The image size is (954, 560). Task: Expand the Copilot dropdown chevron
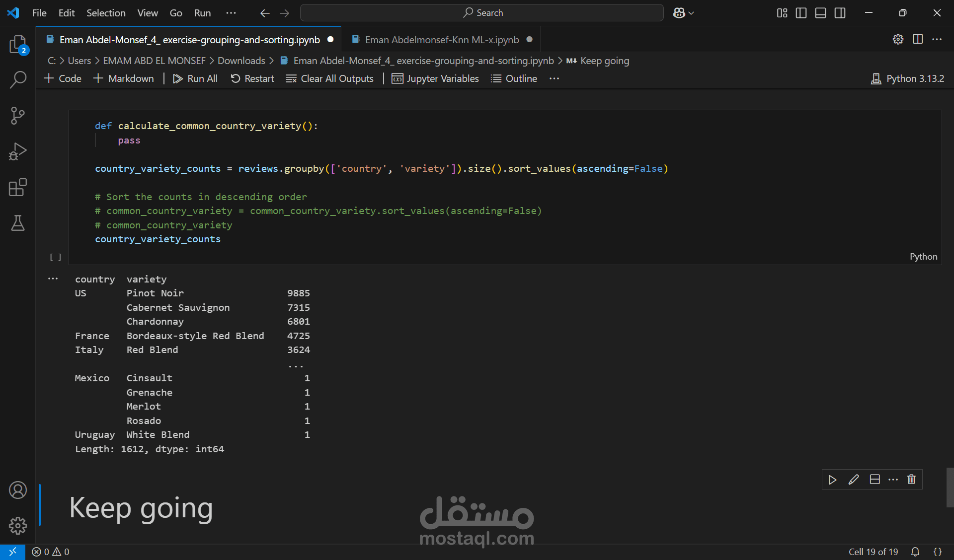point(691,13)
